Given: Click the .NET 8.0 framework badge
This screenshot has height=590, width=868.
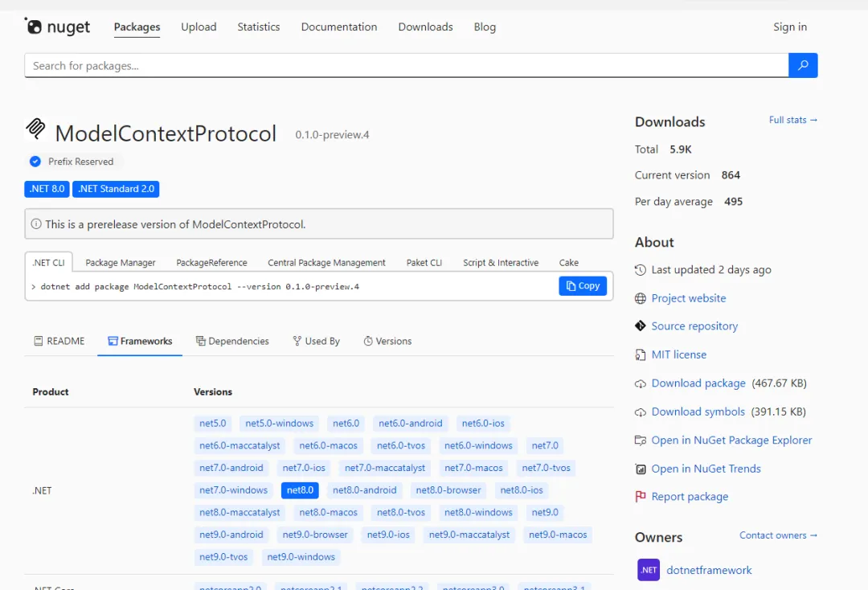Looking at the screenshot, I should coord(47,189).
